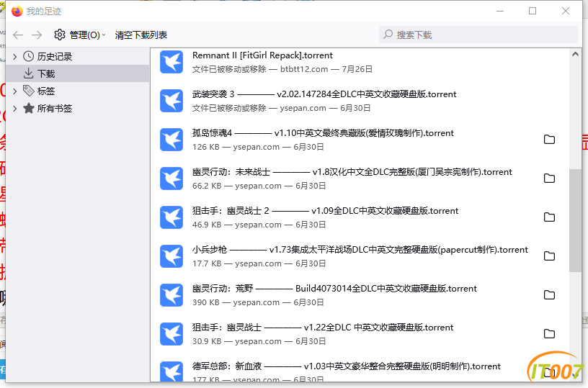The height and width of the screenshot is (388, 588).
Task: Click 清空下载列表 button
Action: (141, 35)
